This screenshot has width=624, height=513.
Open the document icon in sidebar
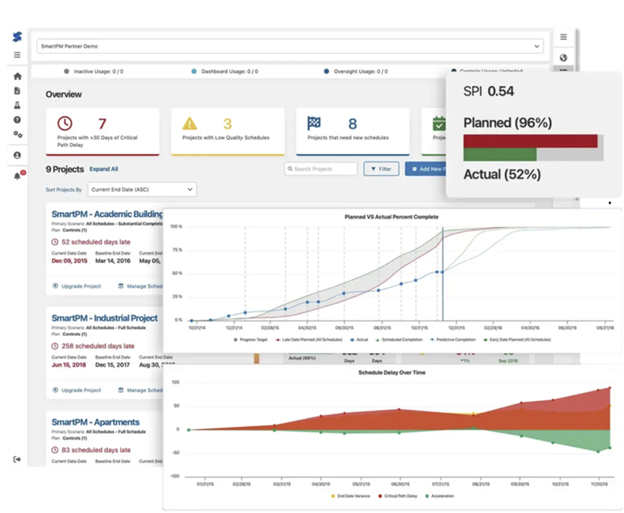point(17,91)
